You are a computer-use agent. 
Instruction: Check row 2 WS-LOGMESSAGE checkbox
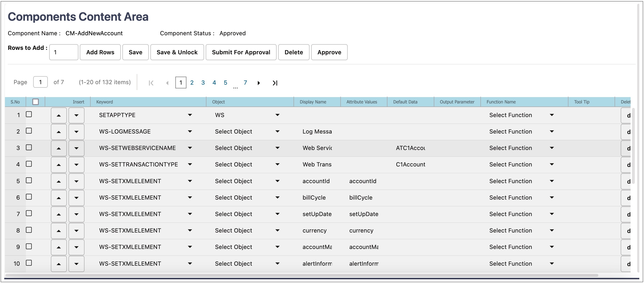pyautogui.click(x=29, y=131)
